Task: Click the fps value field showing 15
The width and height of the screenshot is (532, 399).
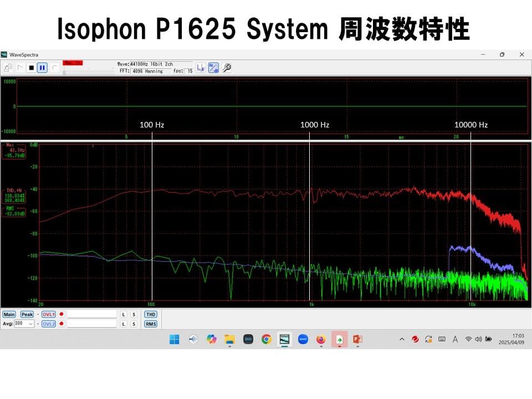Action: pyautogui.click(x=189, y=71)
